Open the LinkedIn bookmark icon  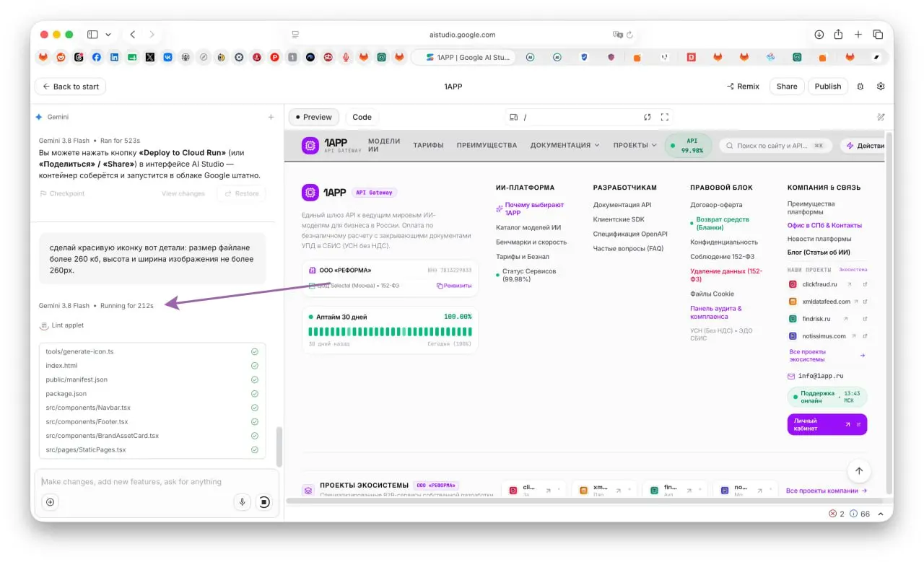pos(114,57)
